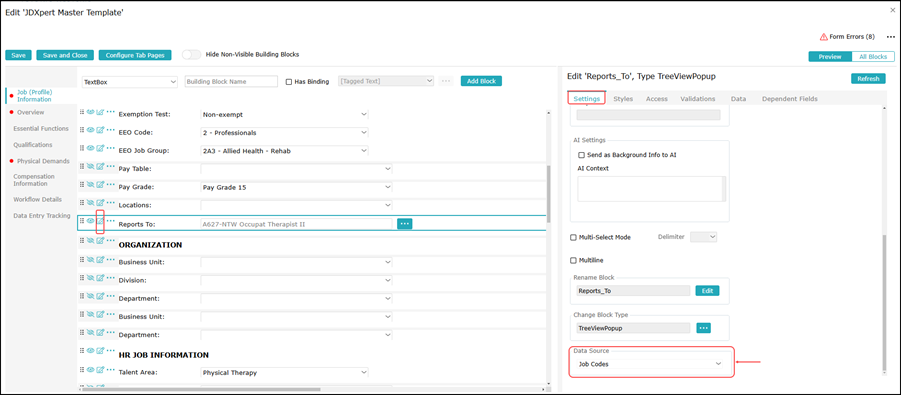Toggle visibility of EEO Job Group block
Screen dimensions: 901x395
90,149
